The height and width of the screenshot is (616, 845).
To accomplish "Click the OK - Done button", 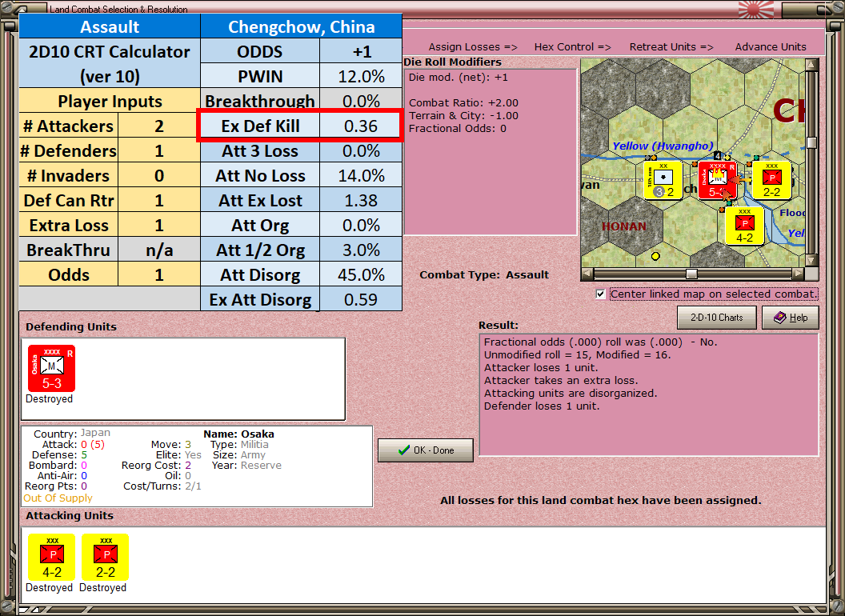I will [x=426, y=450].
